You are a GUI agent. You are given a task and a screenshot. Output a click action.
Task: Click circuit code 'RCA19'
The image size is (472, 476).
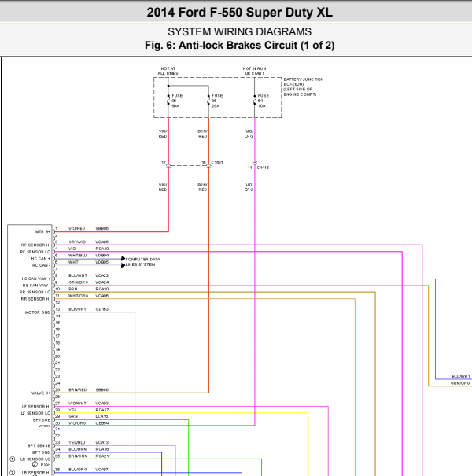[x=102, y=249]
